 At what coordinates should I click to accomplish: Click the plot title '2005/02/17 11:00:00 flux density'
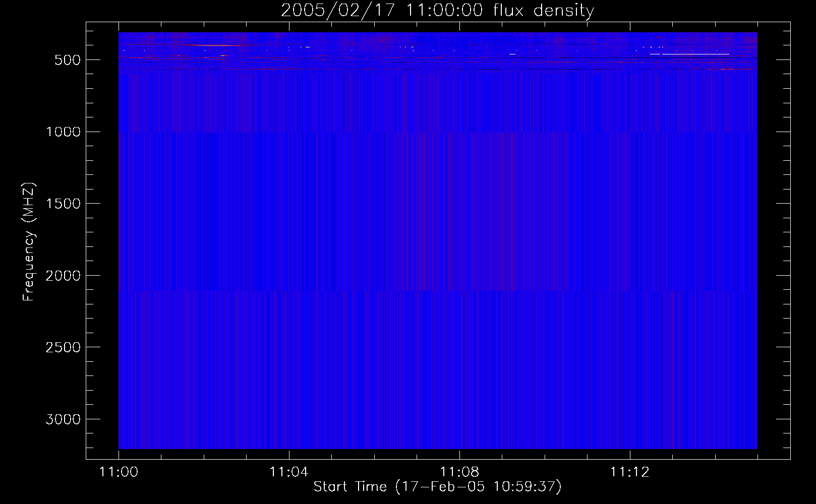[x=437, y=11]
